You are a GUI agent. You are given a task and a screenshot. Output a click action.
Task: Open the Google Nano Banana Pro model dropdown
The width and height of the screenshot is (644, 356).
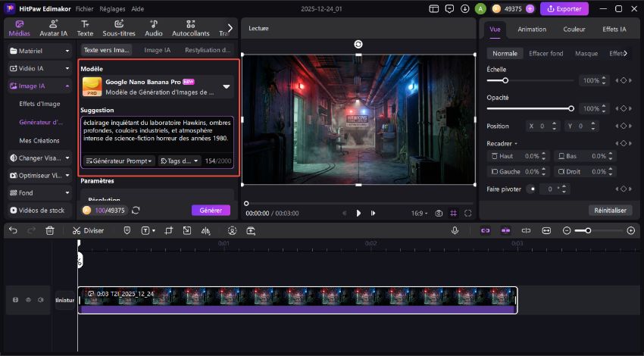click(x=226, y=86)
